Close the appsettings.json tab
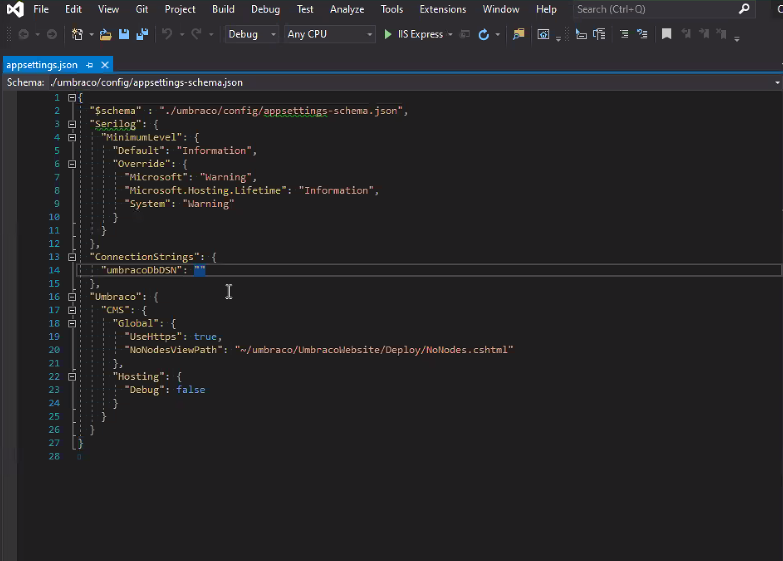Screen dimensions: 783x561 click(x=105, y=65)
